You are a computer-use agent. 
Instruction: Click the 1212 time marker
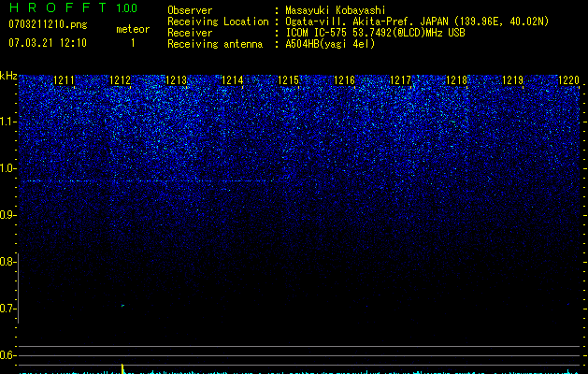(120, 80)
